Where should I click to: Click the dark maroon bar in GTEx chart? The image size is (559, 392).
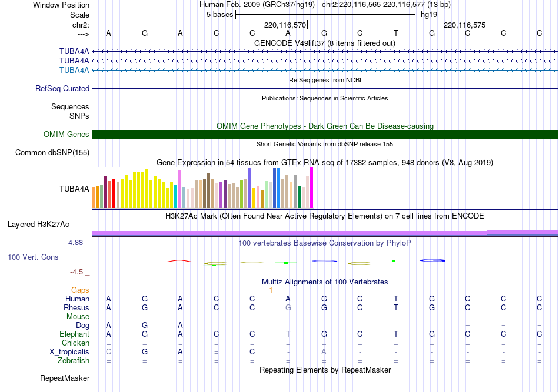[105, 192]
